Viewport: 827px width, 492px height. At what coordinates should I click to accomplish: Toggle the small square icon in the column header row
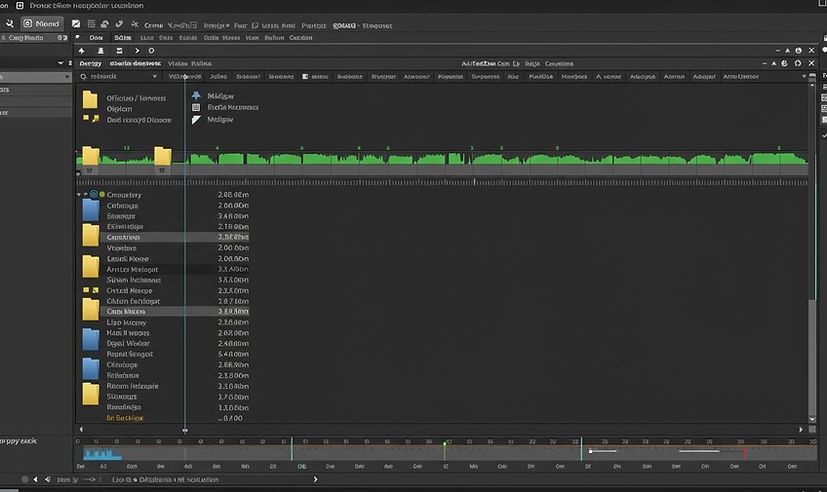(305, 76)
